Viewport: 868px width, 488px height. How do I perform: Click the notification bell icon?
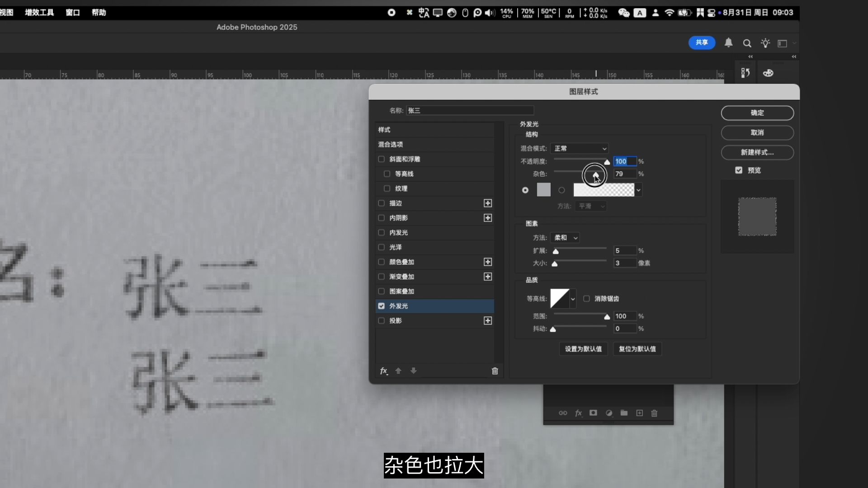click(728, 43)
